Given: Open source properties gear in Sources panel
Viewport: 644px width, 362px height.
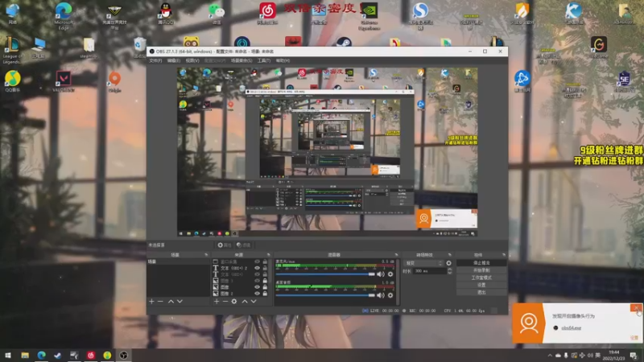Looking at the screenshot, I should tap(234, 301).
